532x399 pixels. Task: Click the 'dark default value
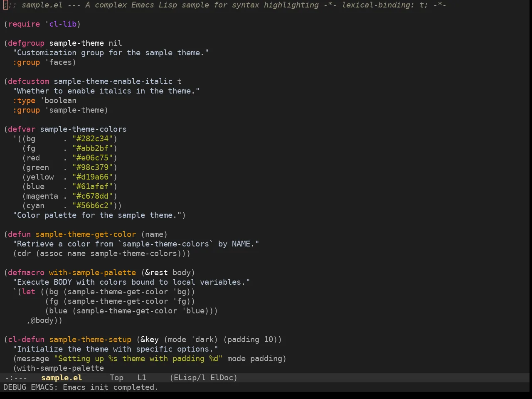coord(202,339)
